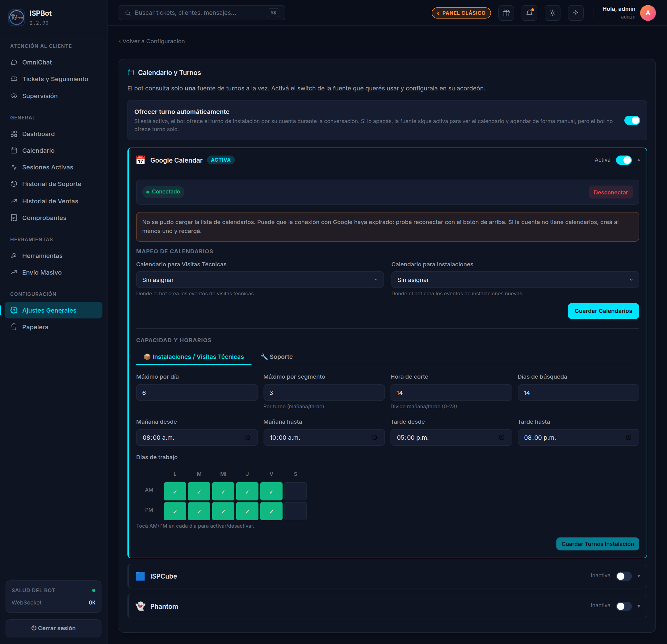The width and height of the screenshot is (667, 644).
Task: Click the Google Calendar icon
Action: [140, 160]
